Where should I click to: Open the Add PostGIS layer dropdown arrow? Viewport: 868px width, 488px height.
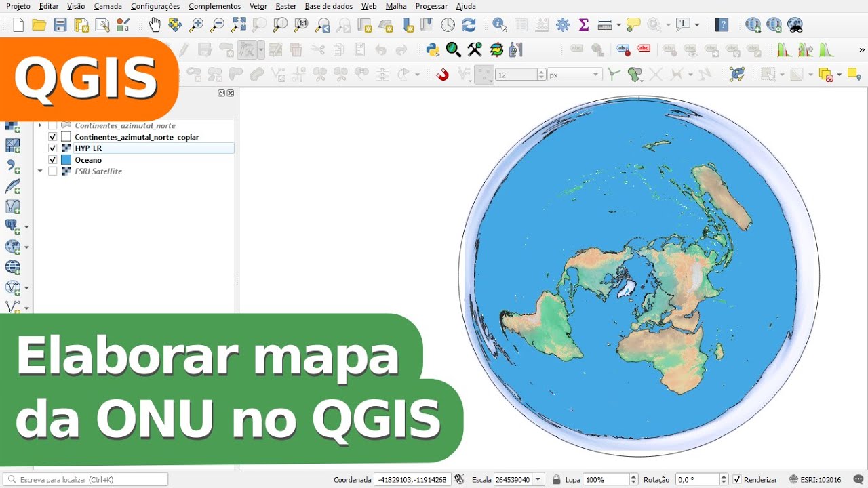pos(26,227)
